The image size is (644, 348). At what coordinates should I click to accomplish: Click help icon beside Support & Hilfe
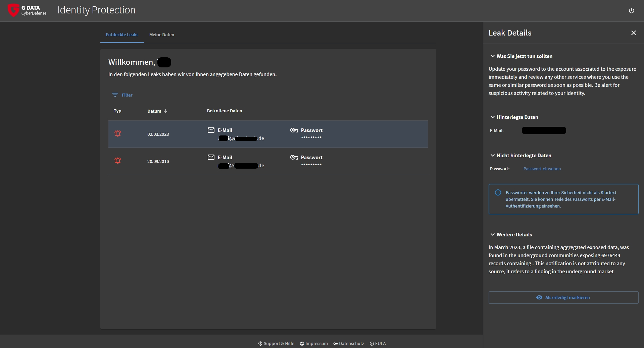pos(260,344)
